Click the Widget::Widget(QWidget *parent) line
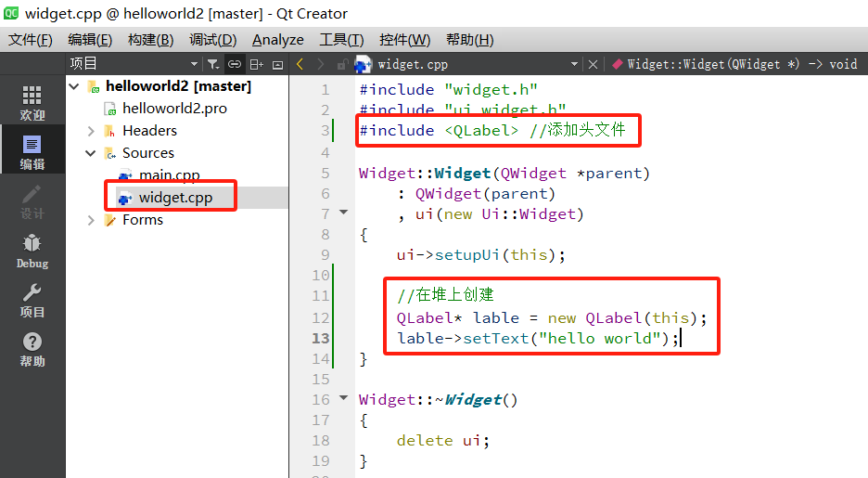Viewport: 868px width, 478px height. [x=504, y=174]
